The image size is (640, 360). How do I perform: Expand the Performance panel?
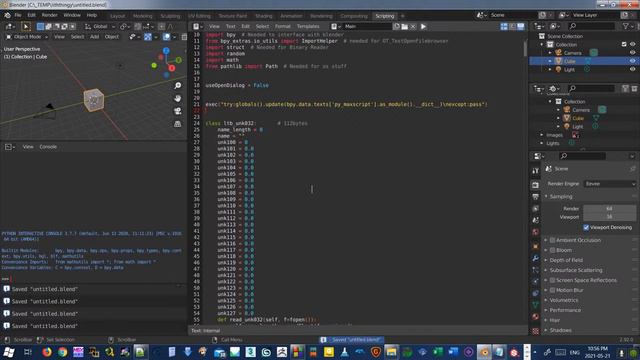(x=564, y=310)
